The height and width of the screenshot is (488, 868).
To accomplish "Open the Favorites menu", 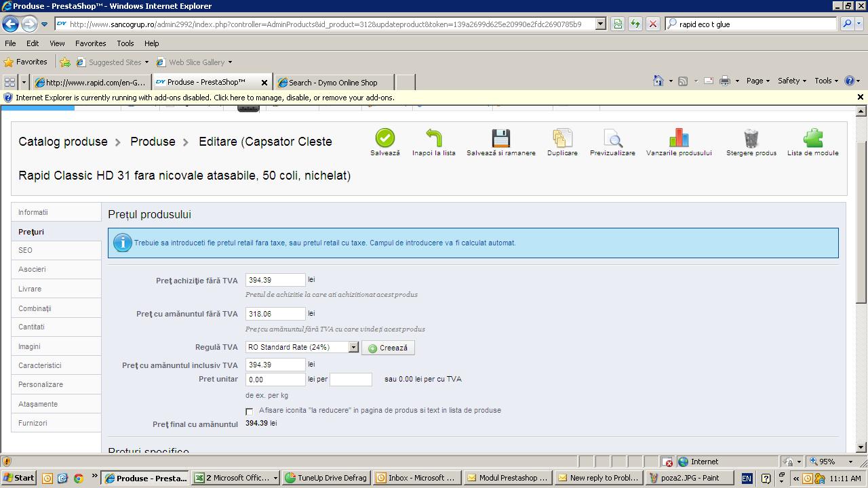I will click(90, 43).
